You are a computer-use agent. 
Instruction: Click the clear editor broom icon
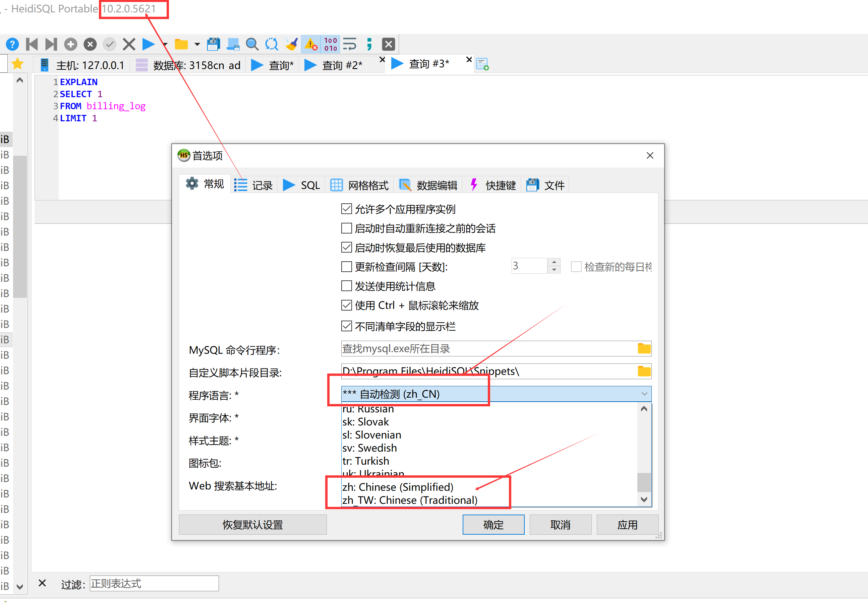291,44
